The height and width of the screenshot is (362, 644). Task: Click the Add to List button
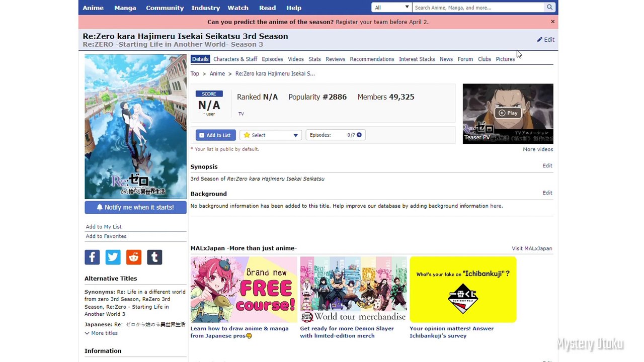click(215, 135)
